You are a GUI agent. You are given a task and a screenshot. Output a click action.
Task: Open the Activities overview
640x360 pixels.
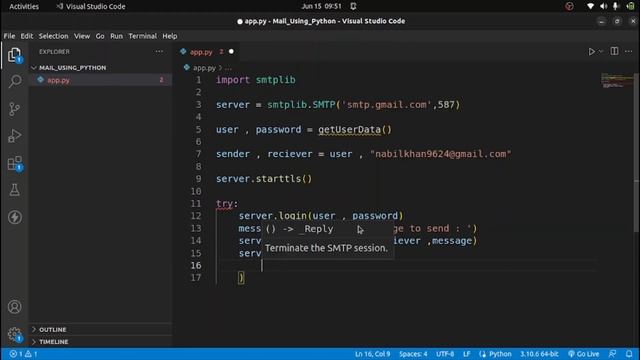point(24,7)
